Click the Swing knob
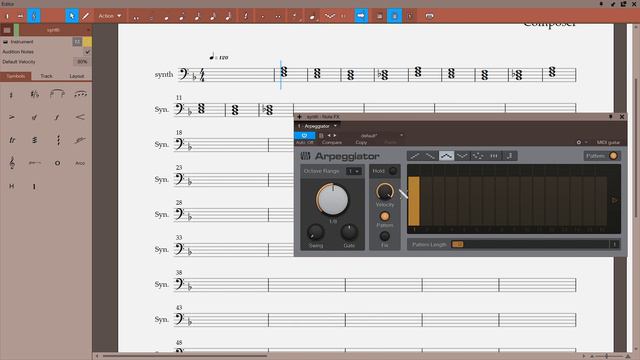Image resolution: width=640 pixels, height=360 pixels. coord(315,232)
